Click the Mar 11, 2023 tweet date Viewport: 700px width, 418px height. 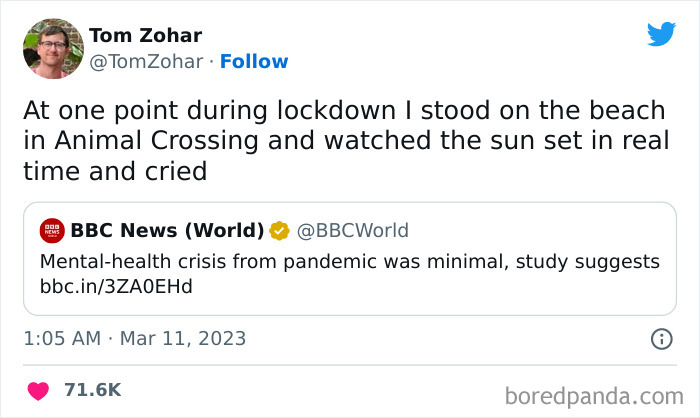coord(182,339)
